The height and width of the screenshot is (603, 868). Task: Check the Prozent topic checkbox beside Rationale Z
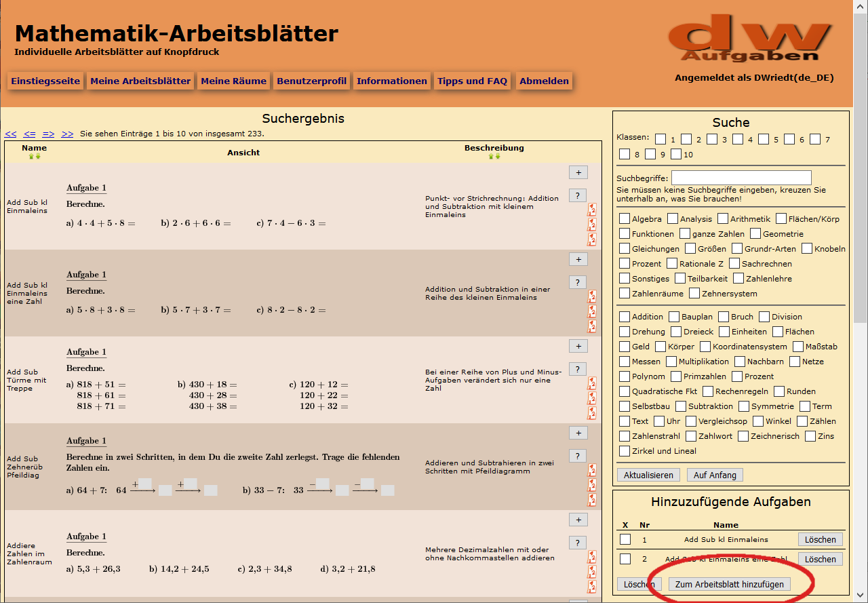click(625, 263)
